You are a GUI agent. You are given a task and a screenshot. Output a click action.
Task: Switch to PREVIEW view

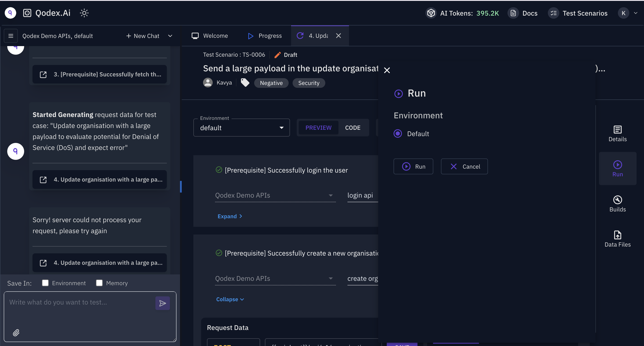pos(318,128)
